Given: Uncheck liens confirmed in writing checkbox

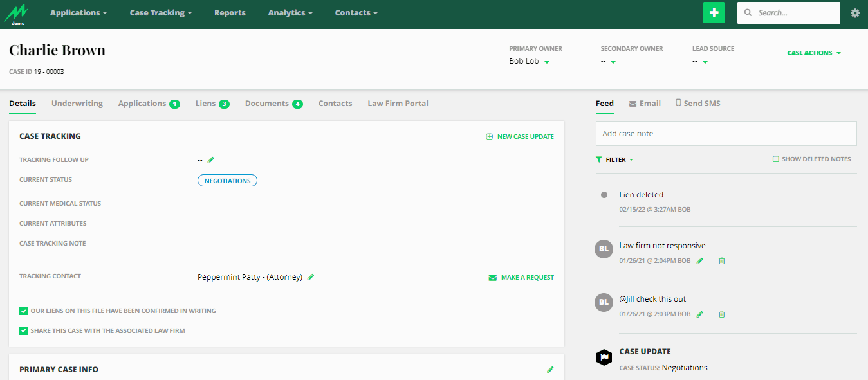Looking at the screenshot, I should [24, 311].
